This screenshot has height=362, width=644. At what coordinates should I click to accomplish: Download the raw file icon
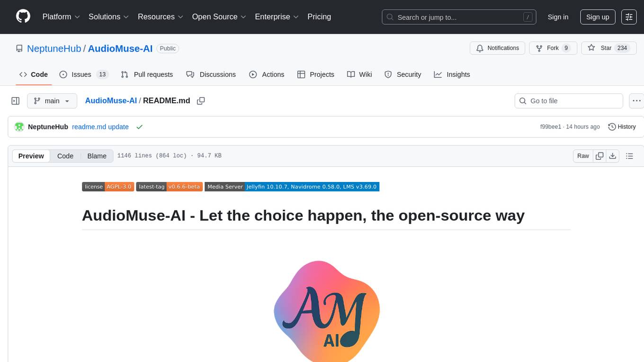(612, 156)
